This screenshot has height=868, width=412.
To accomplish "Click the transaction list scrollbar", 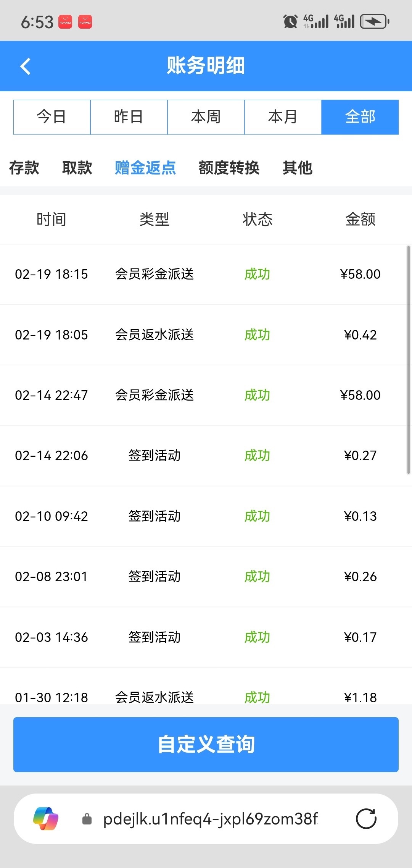I will (409, 360).
